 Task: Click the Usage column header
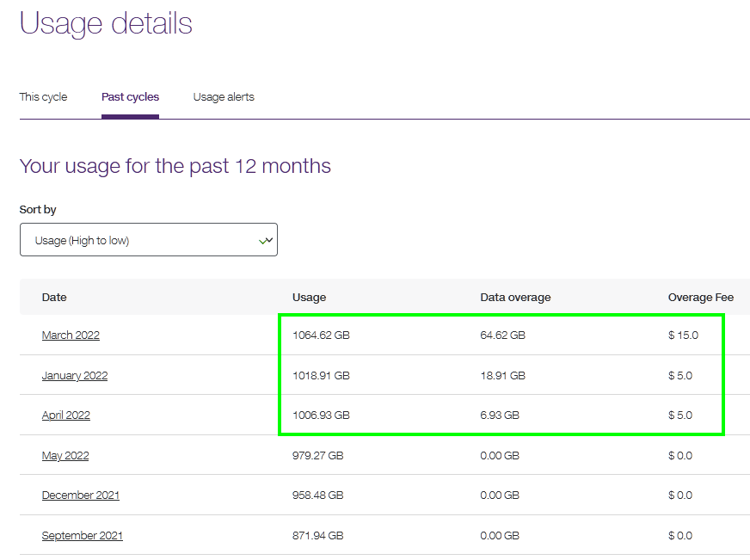(x=309, y=298)
